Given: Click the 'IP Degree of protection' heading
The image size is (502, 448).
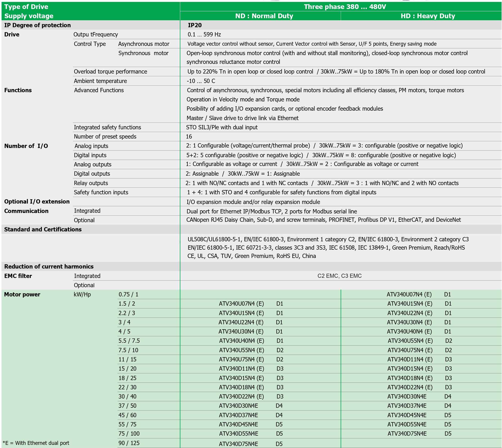Looking at the screenshot, I should click(37, 25).
